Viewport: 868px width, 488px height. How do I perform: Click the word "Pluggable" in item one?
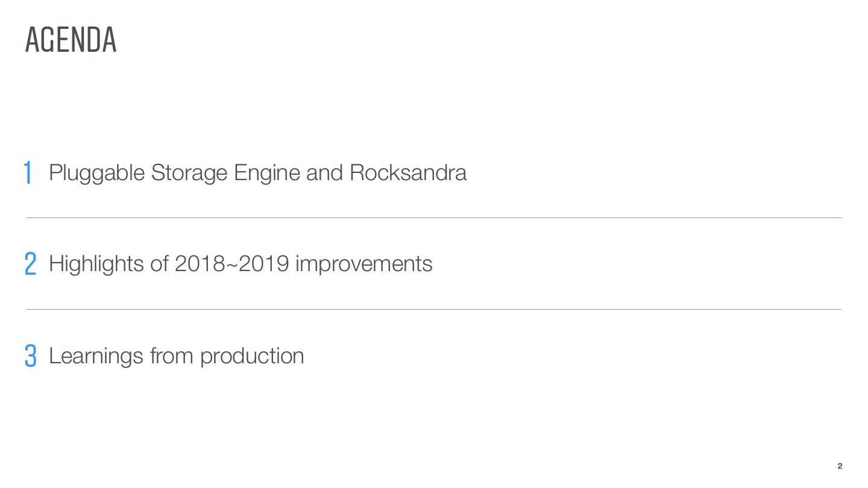[x=96, y=173]
